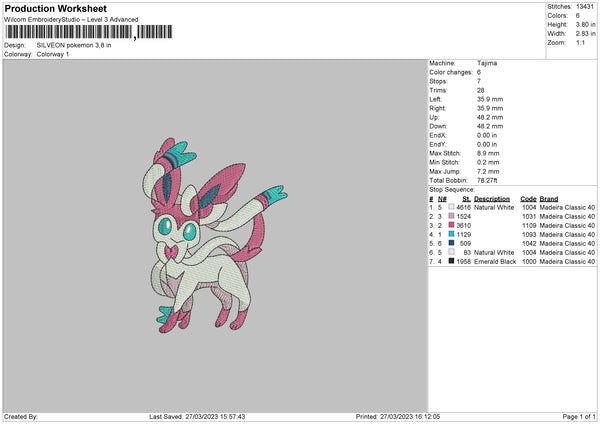Click the 'EndY:' label
Image resolution: width=600 pixels, height=424 pixels.
(x=438, y=144)
